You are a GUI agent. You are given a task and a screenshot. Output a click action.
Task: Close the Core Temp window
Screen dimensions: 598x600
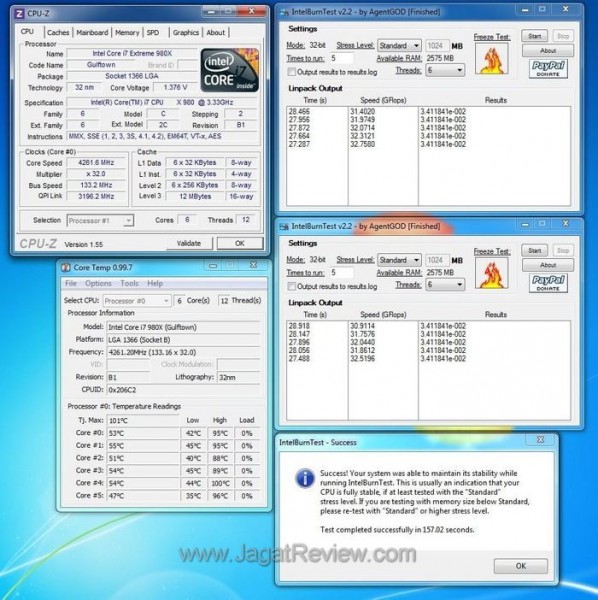coord(253,265)
